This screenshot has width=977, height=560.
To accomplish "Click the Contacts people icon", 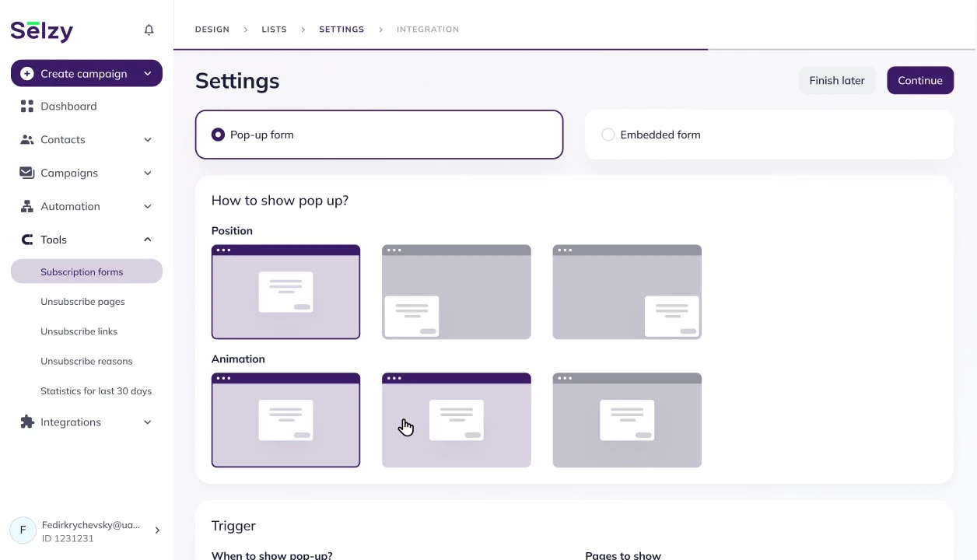I will pyautogui.click(x=27, y=140).
